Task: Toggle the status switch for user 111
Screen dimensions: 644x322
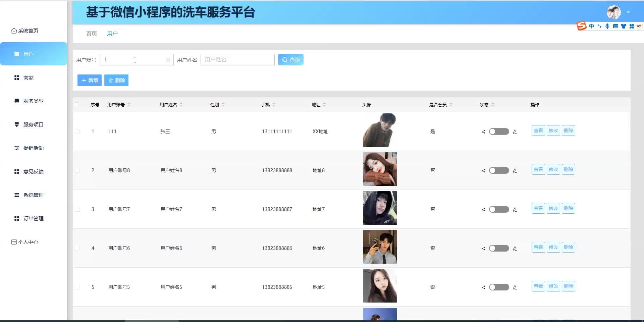Action: click(499, 131)
